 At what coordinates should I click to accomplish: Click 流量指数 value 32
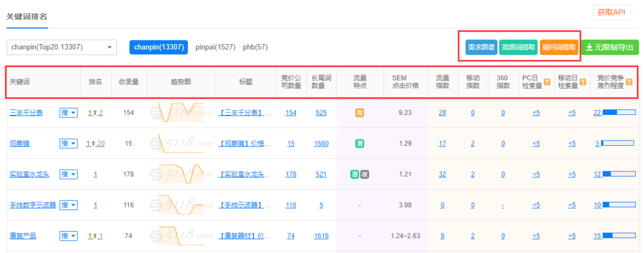442,174
